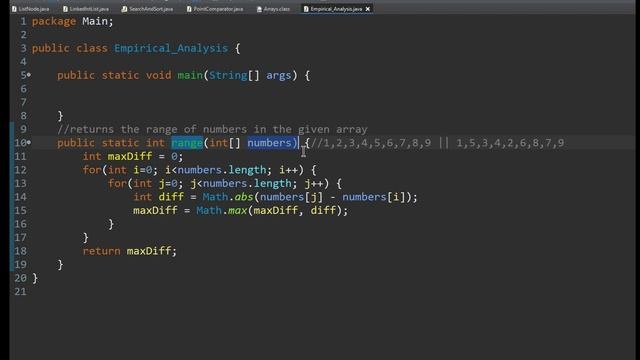Click the 'Math' class on line 14

pyautogui.click(x=215, y=197)
